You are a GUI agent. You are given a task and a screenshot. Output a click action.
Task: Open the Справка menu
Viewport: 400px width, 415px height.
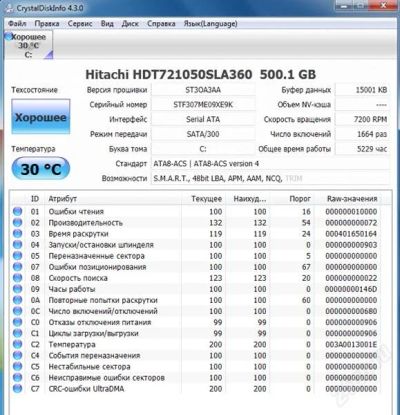pos(161,24)
